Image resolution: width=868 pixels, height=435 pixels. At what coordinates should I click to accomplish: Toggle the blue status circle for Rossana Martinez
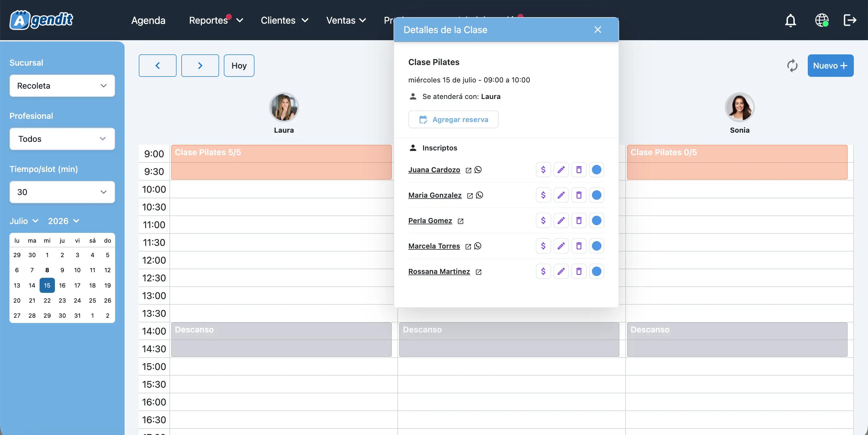(596, 272)
